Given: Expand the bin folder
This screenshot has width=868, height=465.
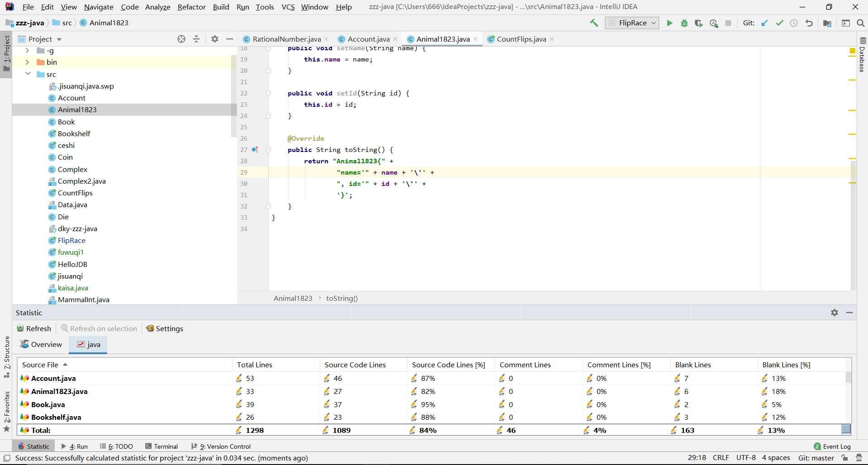Looking at the screenshot, I should pos(27,62).
